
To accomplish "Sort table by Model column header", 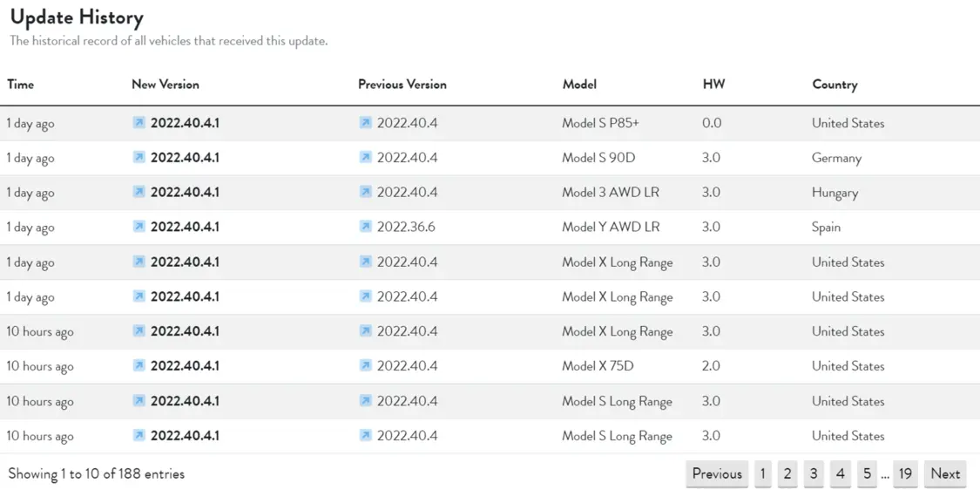I will (x=579, y=85).
